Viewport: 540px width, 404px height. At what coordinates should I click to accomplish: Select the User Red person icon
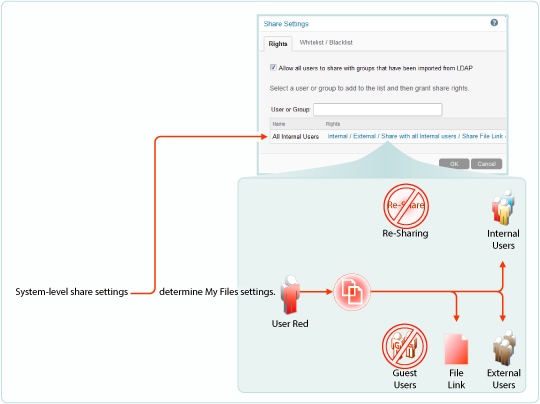point(290,294)
